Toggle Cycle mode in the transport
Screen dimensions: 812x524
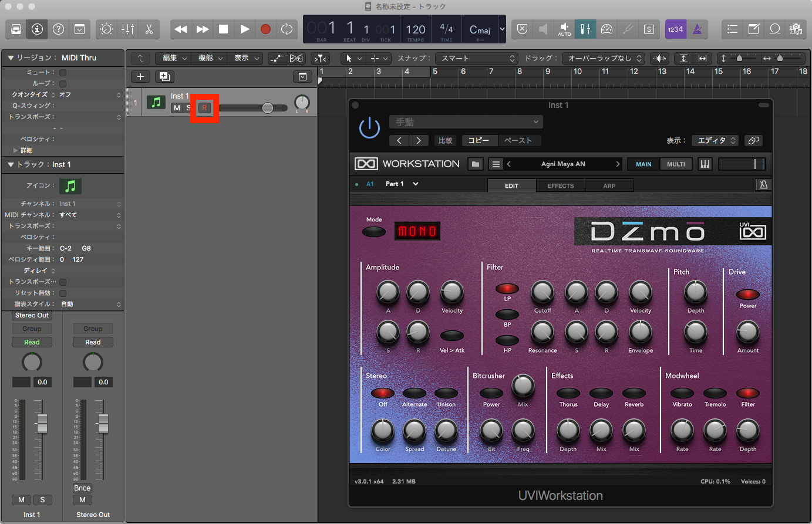tap(287, 29)
